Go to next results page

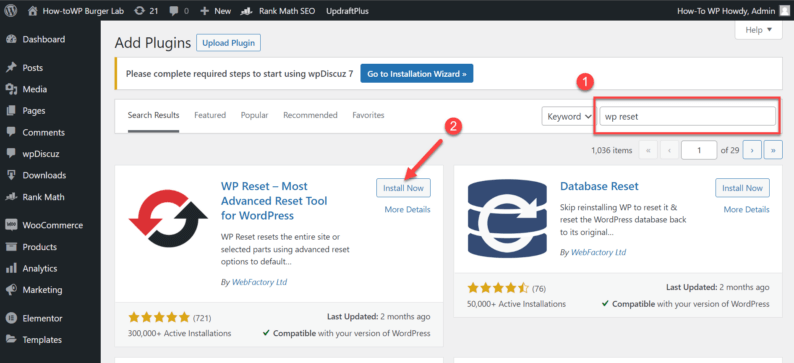[x=752, y=150]
